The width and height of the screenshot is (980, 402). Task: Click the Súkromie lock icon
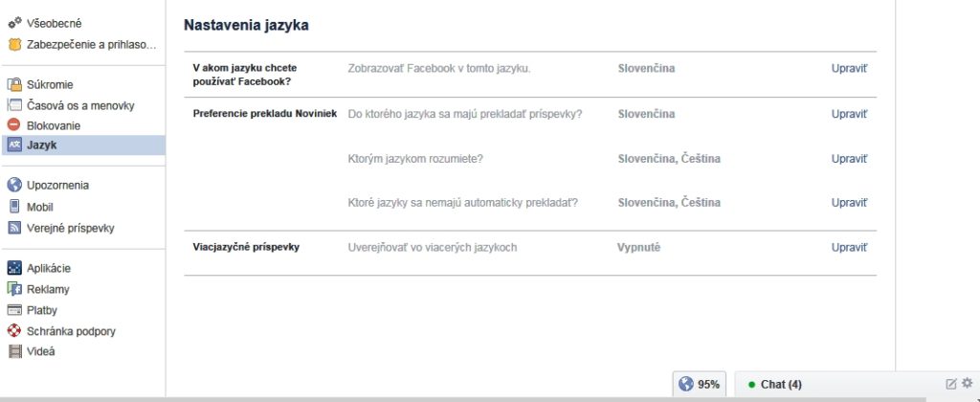coord(14,84)
